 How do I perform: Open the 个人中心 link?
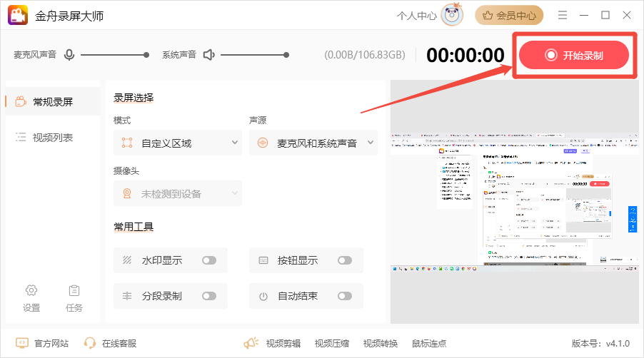tap(416, 16)
